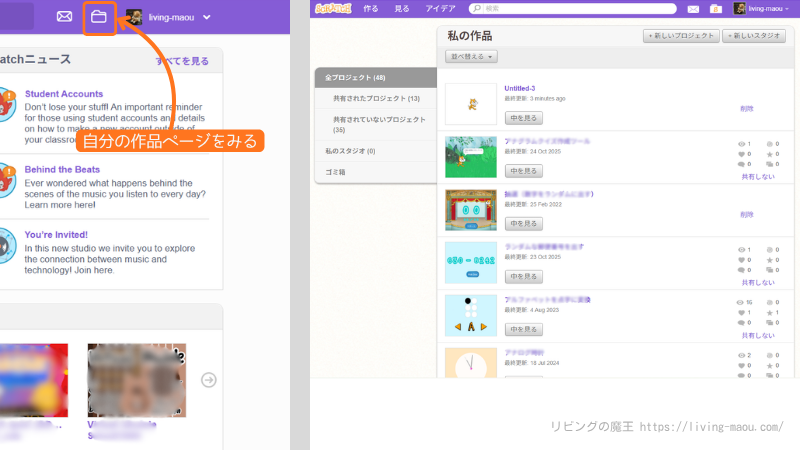800x450 pixels.
Task: Open the messages envelope icon in left panel
Action: pos(64,17)
